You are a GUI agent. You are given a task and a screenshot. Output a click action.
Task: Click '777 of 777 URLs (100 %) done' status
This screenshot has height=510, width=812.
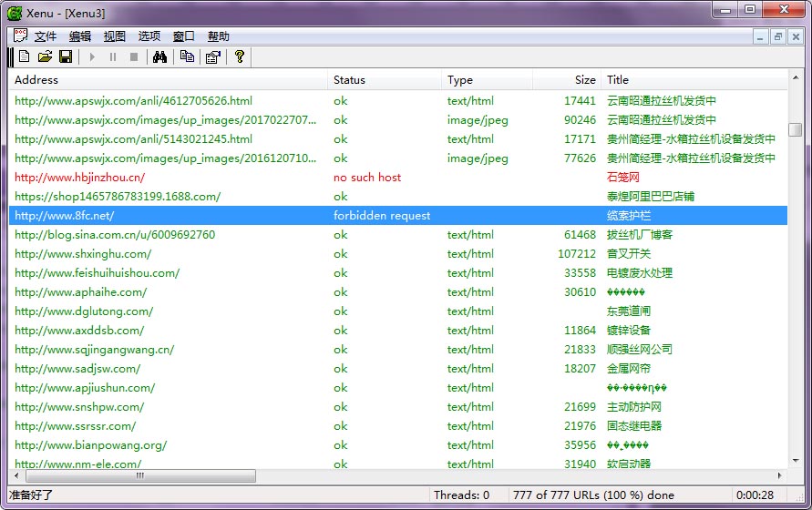[593, 495]
